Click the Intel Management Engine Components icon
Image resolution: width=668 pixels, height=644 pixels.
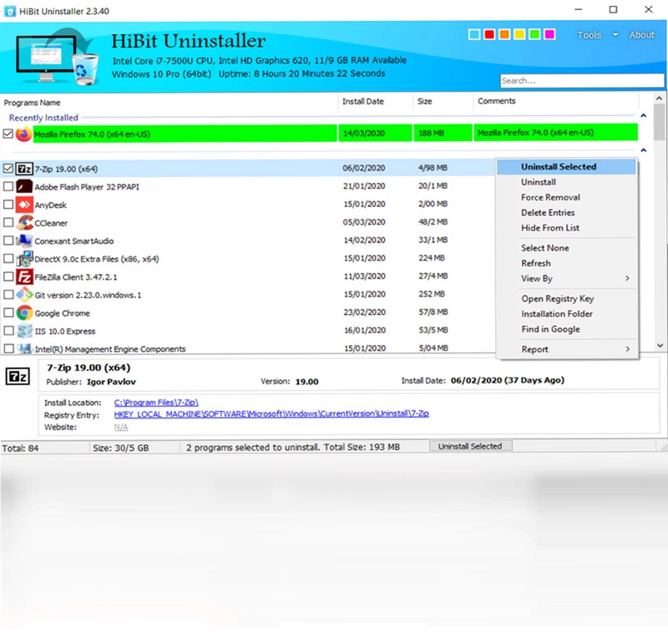tap(24, 348)
